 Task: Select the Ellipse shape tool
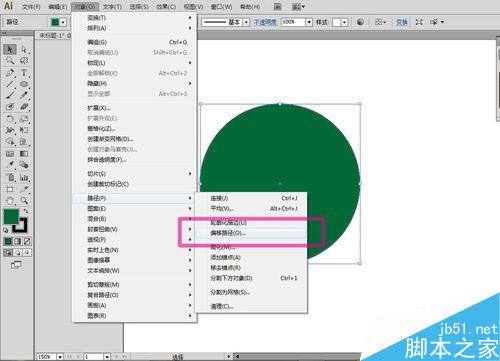[x=24, y=84]
